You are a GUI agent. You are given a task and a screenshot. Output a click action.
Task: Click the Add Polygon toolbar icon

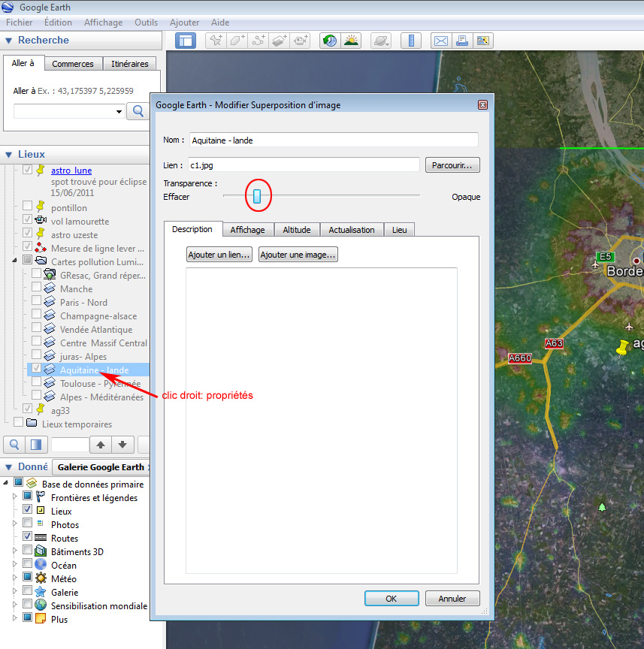tap(237, 41)
